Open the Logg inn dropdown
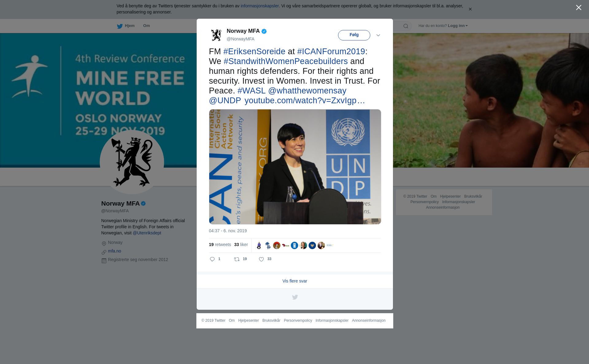The width and height of the screenshot is (589, 364). click(458, 26)
